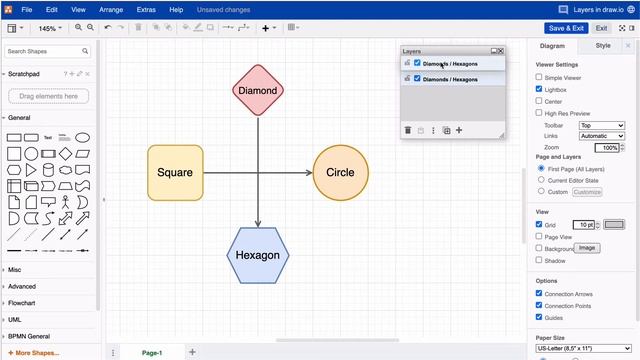Image resolution: width=640 pixels, height=360 pixels.
Task: Pick the actor stick figure shape
Action: click(x=65, y=202)
